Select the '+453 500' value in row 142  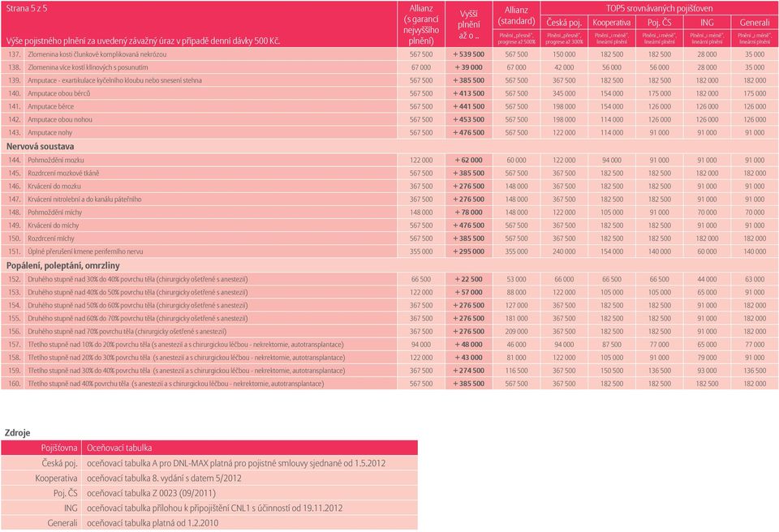[468, 119]
